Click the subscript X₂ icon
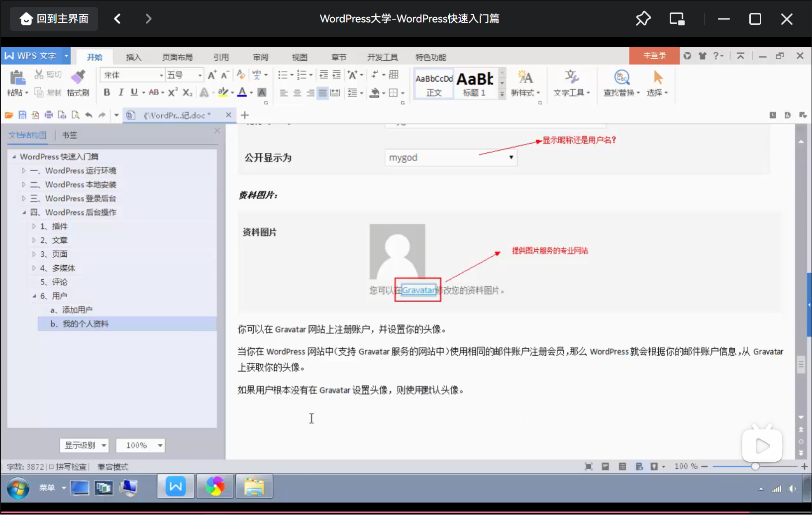The width and height of the screenshot is (812, 515). (188, 93)
